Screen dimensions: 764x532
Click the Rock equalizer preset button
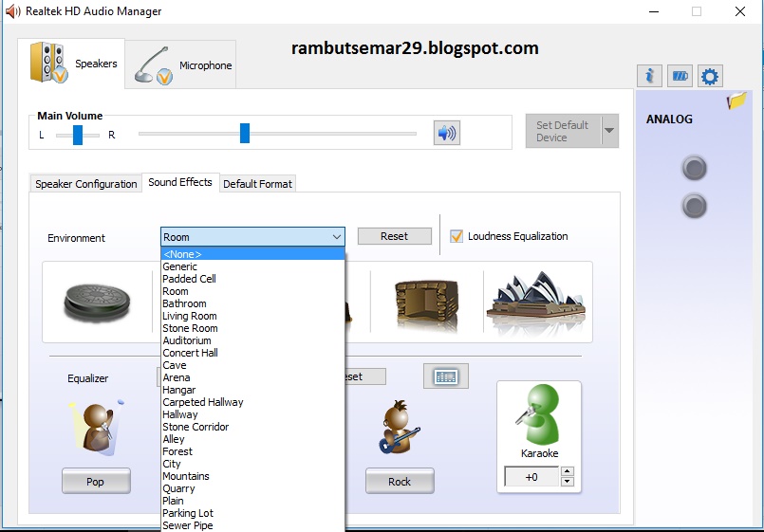click(x=400, y=482)
